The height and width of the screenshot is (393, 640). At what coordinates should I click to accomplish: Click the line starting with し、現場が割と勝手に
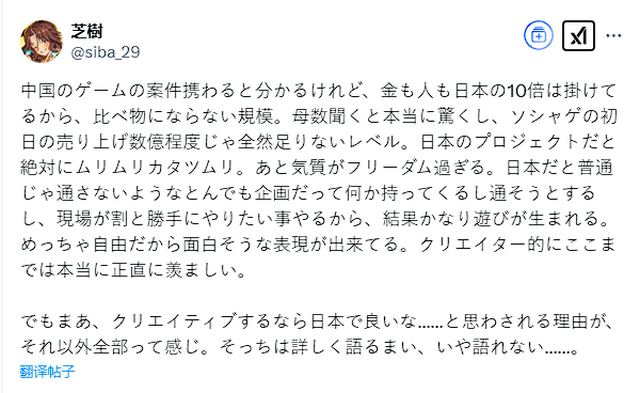point(316,219)
